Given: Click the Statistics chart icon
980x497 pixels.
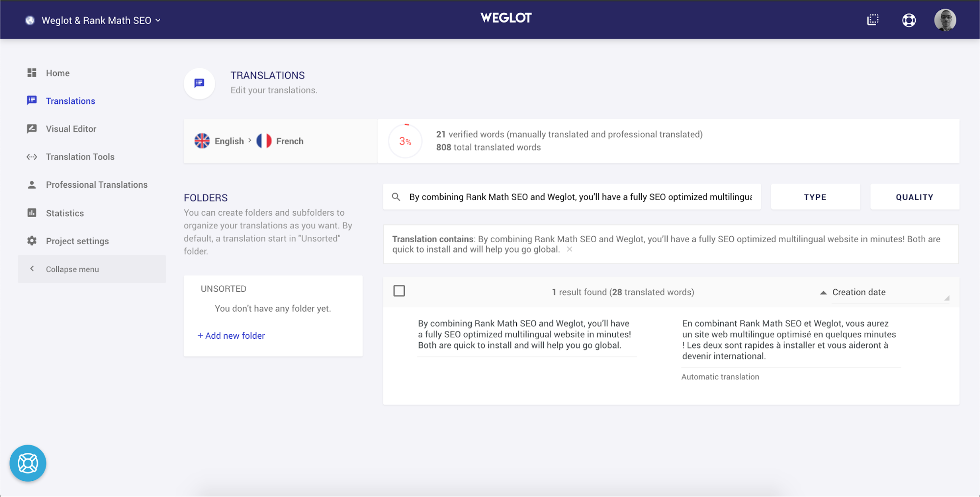Looking at the screenshot, I should coord(32,213).
